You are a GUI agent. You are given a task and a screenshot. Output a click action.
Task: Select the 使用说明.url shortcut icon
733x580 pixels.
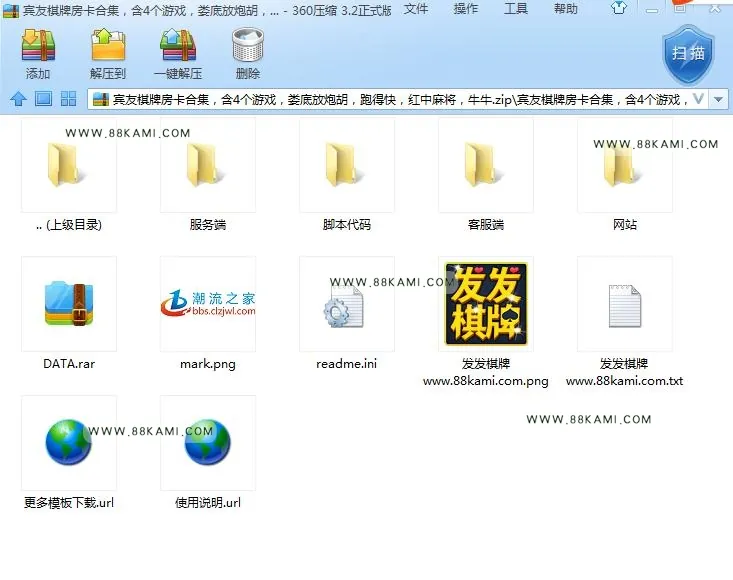(x=208, y=443)
